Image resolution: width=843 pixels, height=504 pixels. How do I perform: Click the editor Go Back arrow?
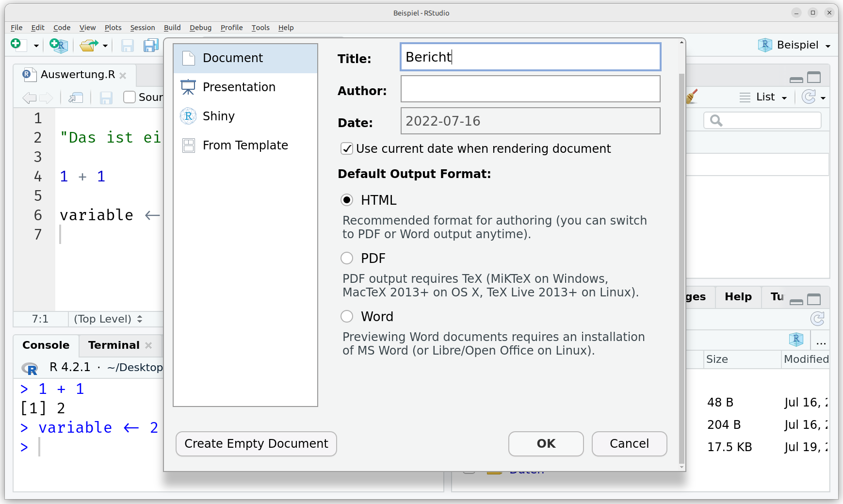30,98
